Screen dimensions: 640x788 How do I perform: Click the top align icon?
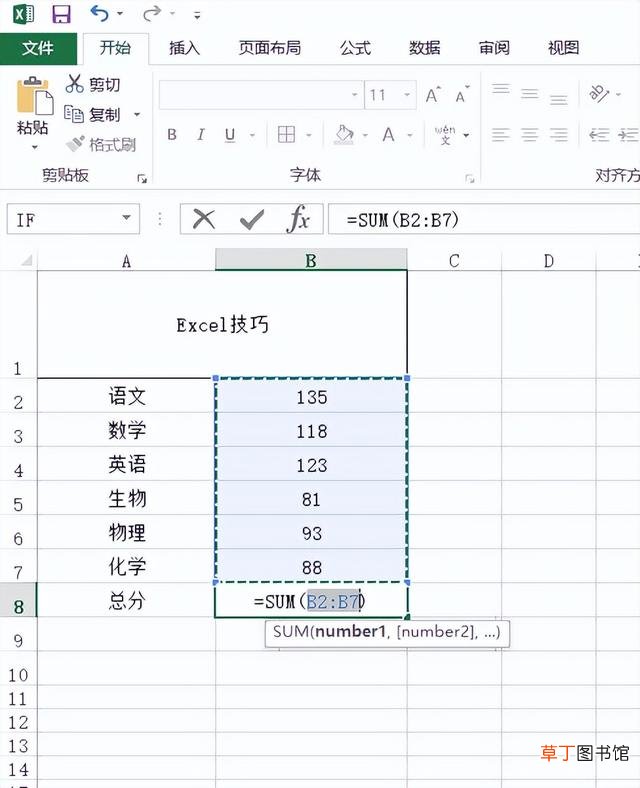click(x=501, y=89)
